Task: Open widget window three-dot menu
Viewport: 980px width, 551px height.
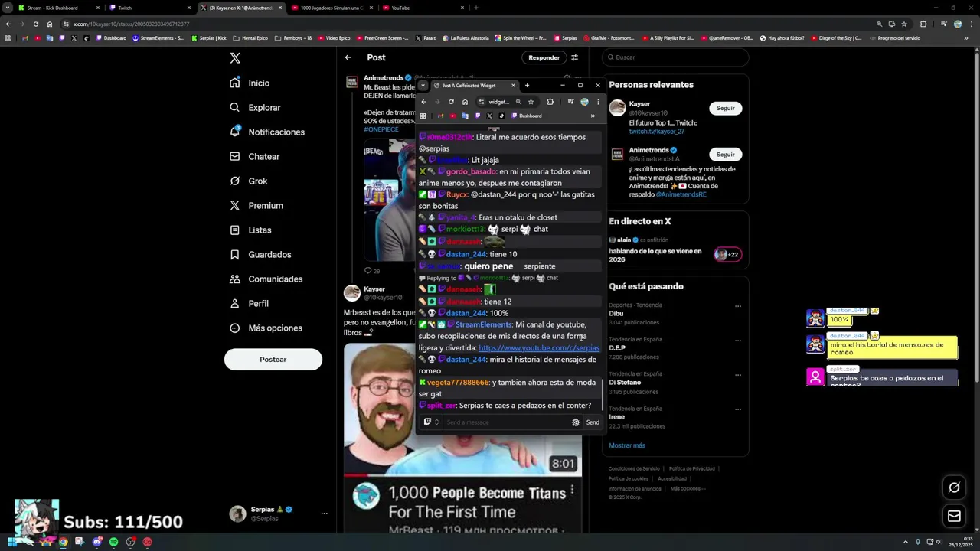Action: 598,102
